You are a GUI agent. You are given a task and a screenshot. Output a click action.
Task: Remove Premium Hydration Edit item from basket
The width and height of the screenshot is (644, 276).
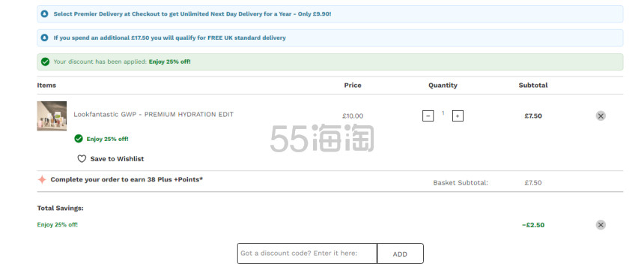601,116
